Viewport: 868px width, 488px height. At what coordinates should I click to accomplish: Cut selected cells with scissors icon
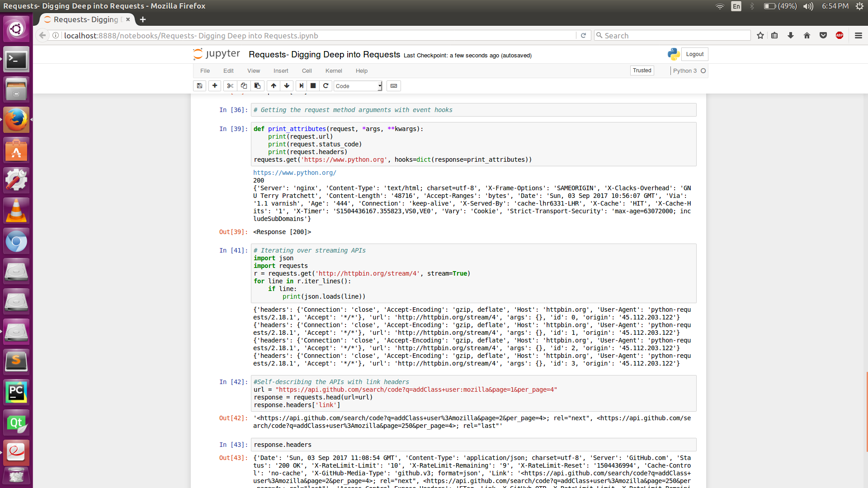[230, 86]
